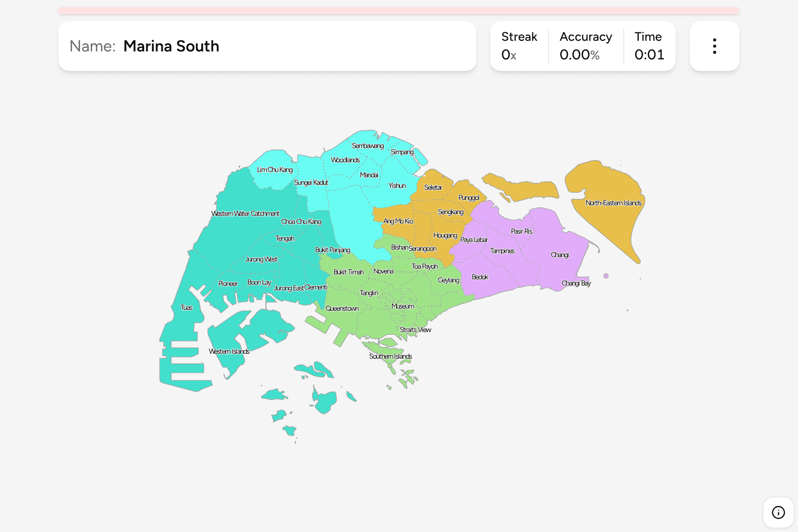The image size is (798, 532).
Task: Select the Punggol region label
Action: (x=469, y=198)
